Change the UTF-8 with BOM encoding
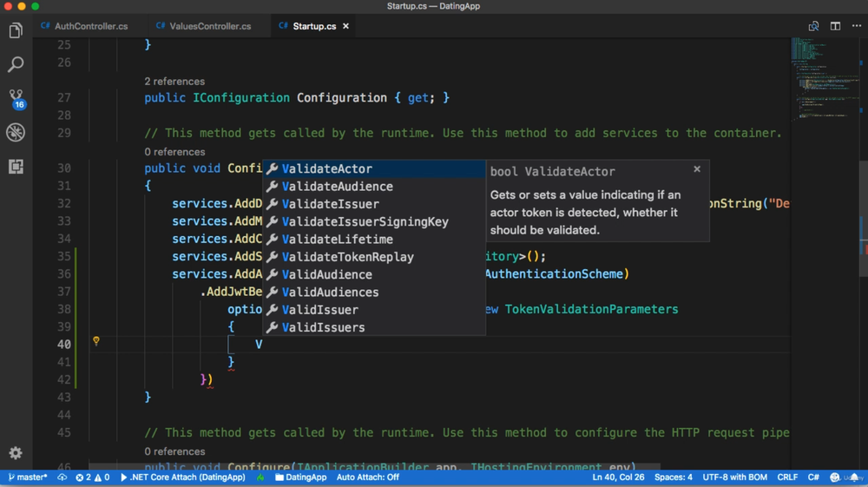This screenshot has width=868, height=487. pos(735,477)
